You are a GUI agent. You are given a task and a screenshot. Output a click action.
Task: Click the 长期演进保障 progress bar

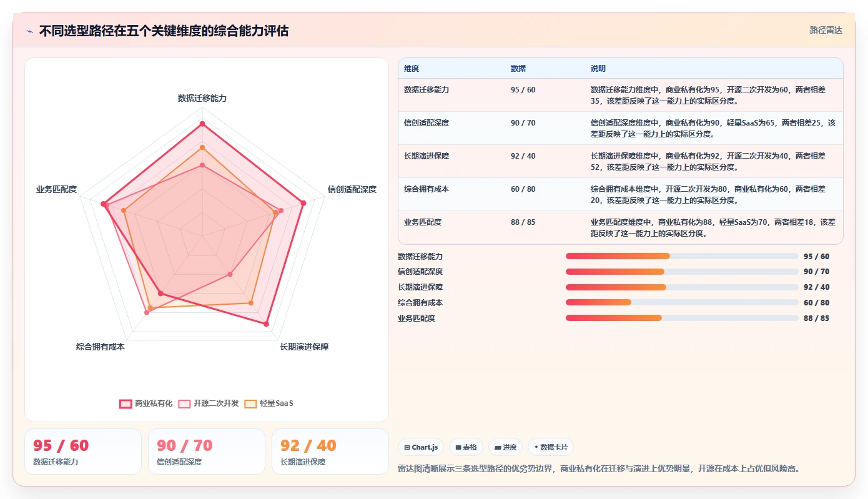(682, 287)
